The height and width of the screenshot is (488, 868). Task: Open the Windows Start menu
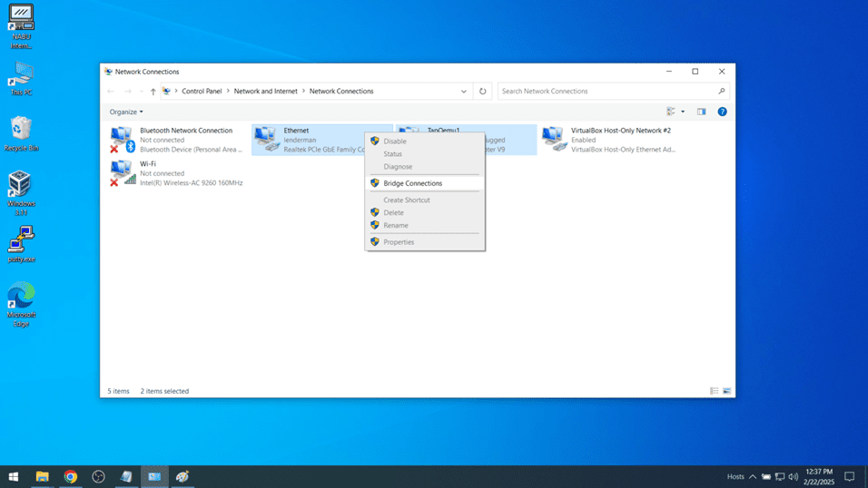(14, 476)
